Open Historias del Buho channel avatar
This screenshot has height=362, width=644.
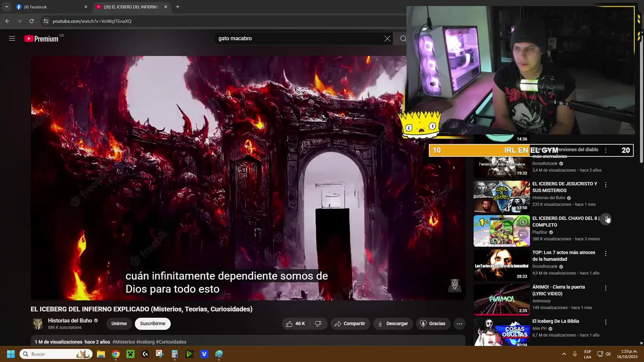point(38,324)
